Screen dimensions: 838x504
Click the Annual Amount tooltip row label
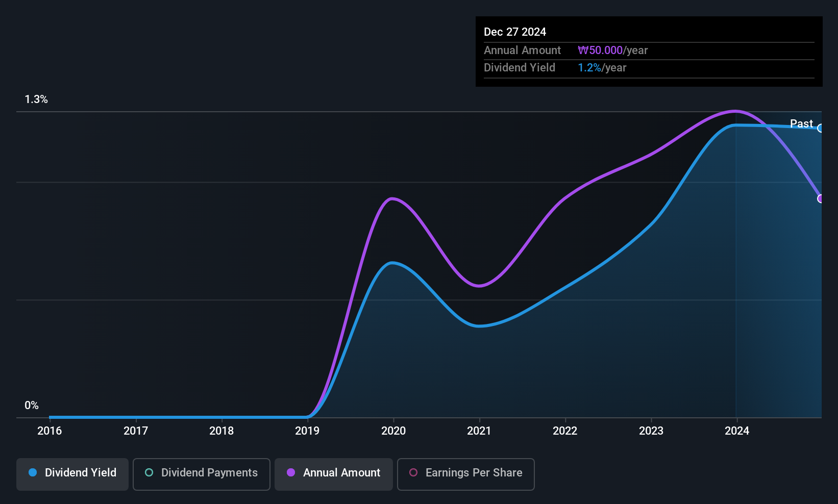522,51
